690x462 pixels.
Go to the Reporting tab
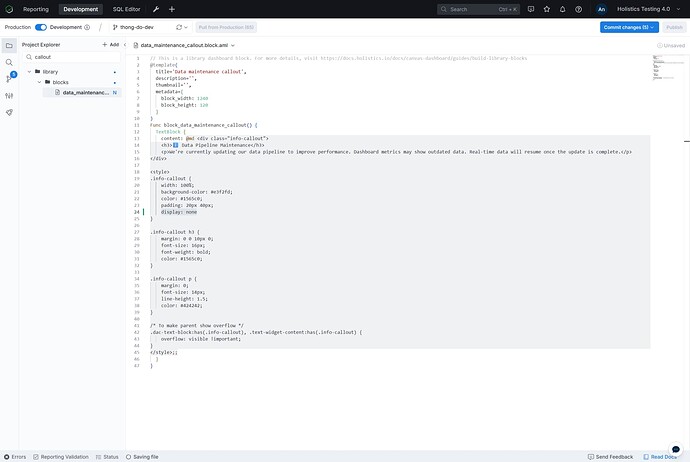[x=36, y=9]
